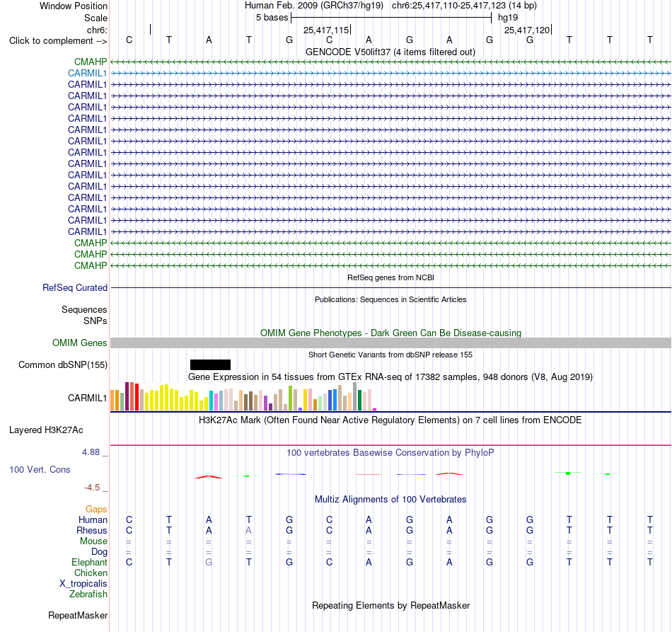Screen dimensions: 672x632
Task: Open H3K27Ac Mark ENCODE track title
Action: (390, 420)
